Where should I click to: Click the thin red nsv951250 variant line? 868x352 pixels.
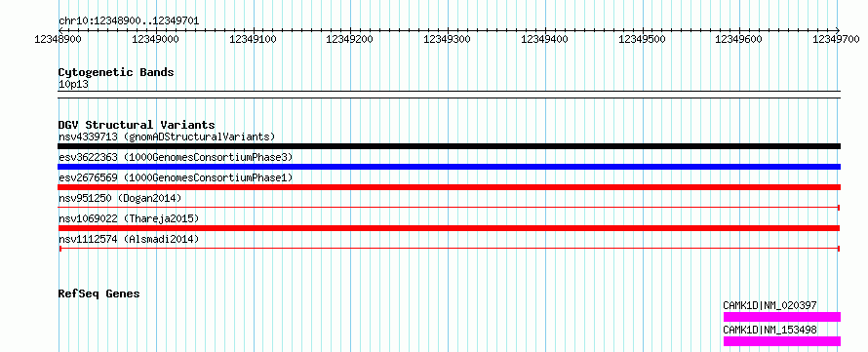[x=449, y=208]
